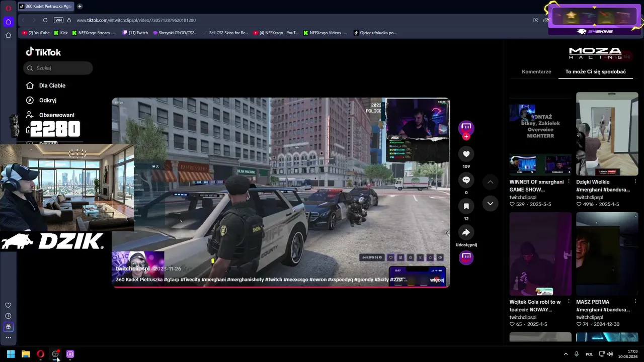Open bookmarks star in Opera sidebar
The width and height of the screenshot is (644, 362).
tap(8, 35)
